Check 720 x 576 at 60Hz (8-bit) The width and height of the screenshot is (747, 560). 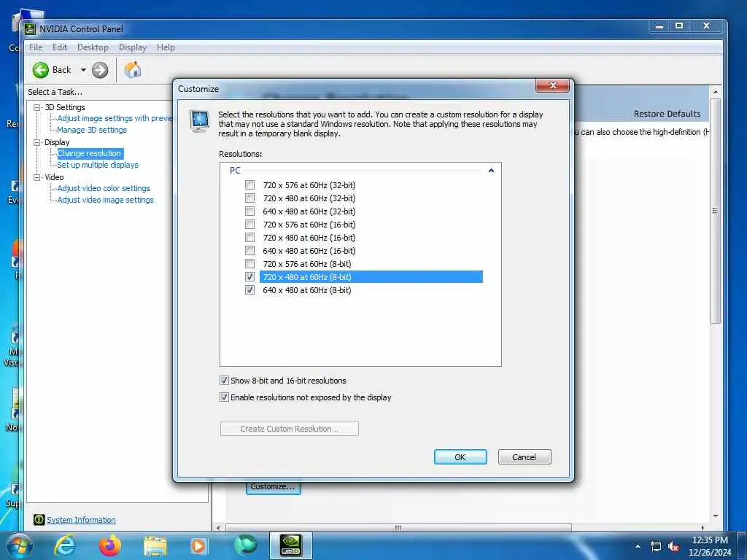(x=249, y=263)
